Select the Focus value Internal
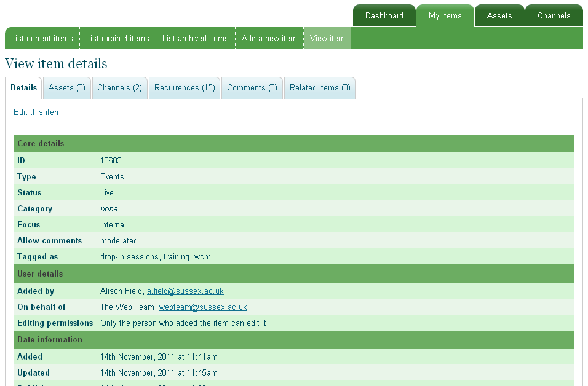 (x=113, y=225)
